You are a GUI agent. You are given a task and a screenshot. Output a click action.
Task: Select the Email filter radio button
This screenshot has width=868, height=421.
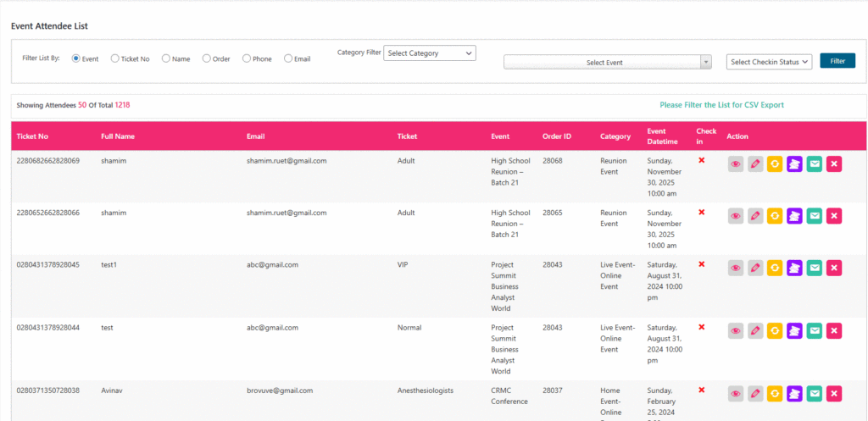point(288,58)
